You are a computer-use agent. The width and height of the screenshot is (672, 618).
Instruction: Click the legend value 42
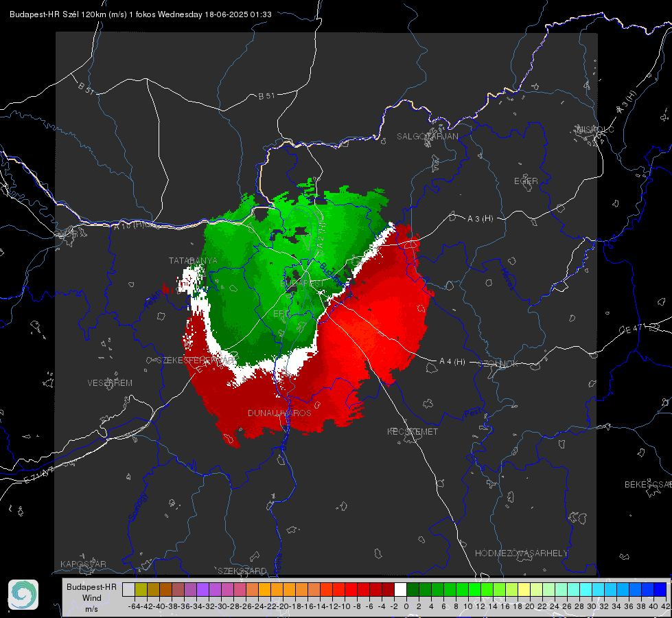(x=666, y=606)
